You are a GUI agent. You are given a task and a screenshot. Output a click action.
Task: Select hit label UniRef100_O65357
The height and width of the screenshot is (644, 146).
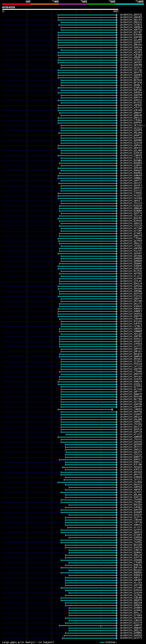click(x=131, y=63)
